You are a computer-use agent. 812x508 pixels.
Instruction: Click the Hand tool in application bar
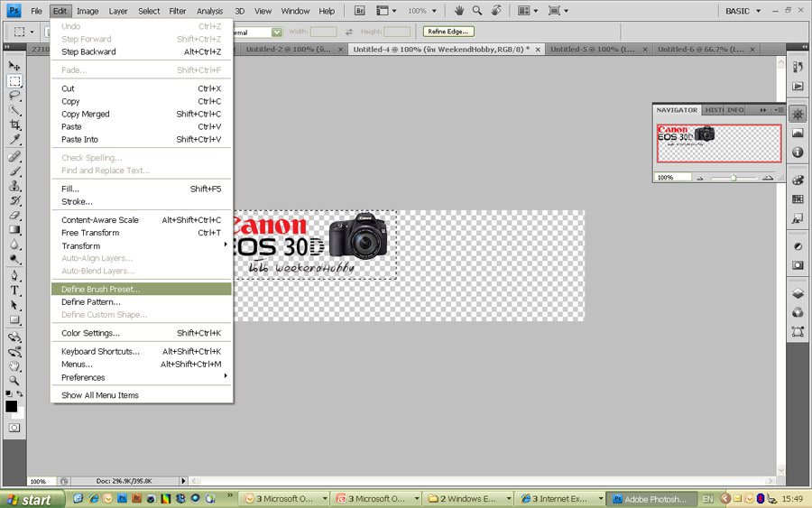tap(459, 11)
